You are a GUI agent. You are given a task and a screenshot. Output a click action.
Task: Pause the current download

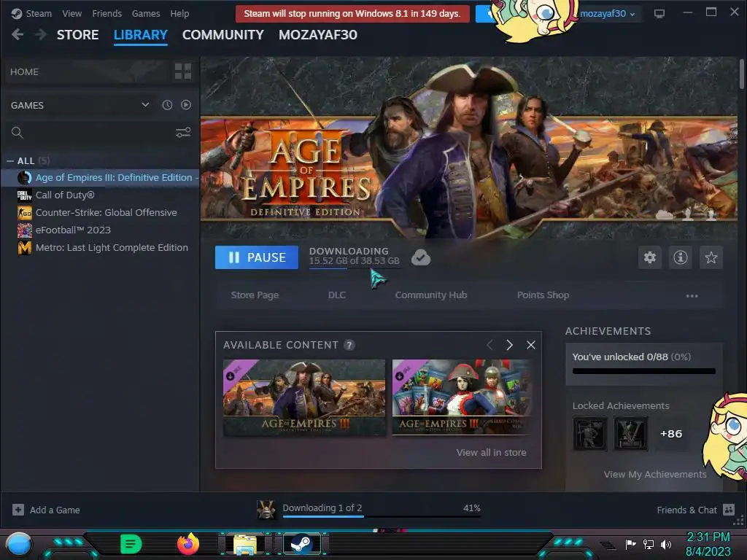257,257
